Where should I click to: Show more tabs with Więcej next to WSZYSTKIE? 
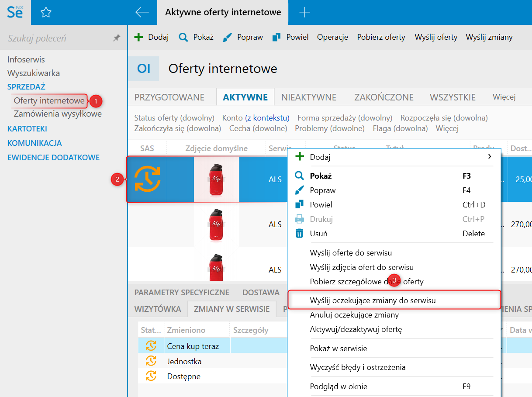(504, 97)
